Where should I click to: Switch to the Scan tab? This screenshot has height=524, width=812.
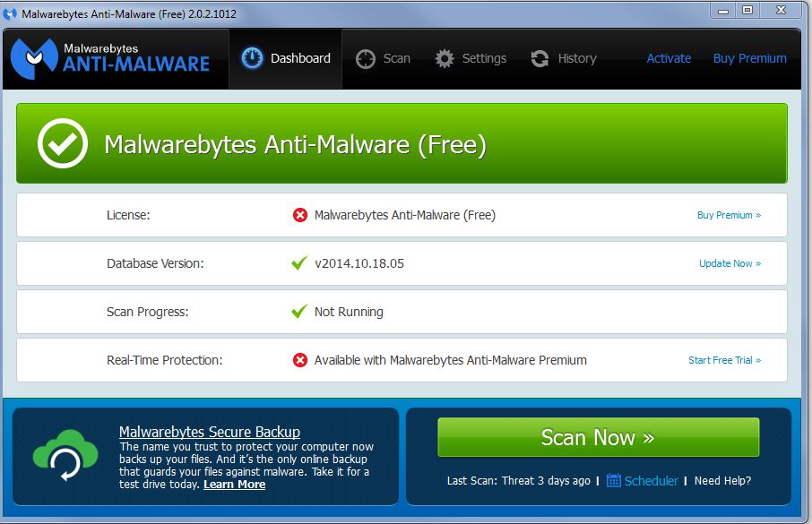384,58
